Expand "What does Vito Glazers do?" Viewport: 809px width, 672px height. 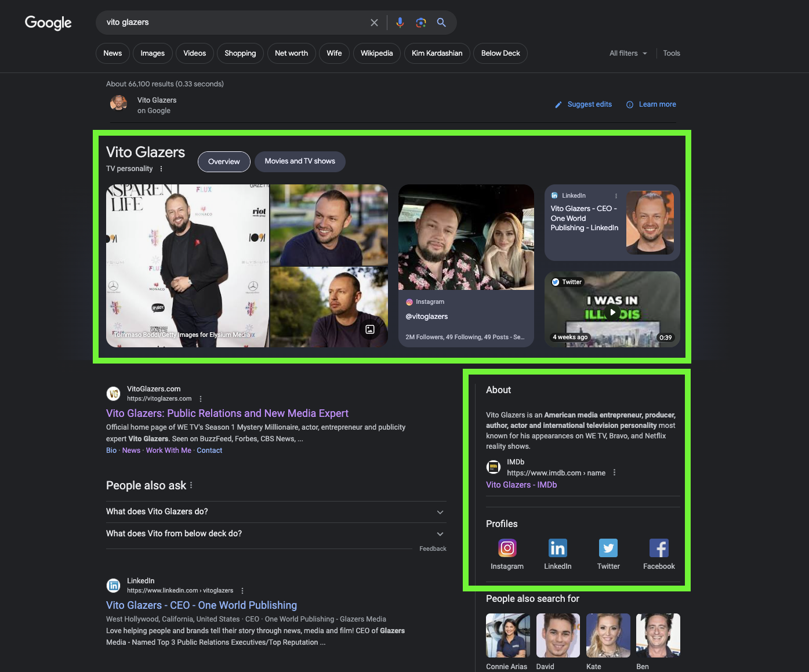(276, 512)
